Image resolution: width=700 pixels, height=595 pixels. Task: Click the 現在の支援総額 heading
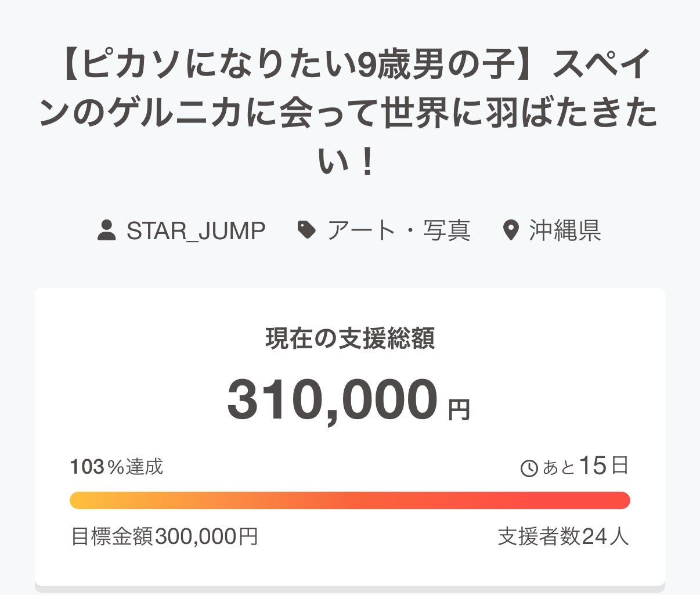[350, 338]
